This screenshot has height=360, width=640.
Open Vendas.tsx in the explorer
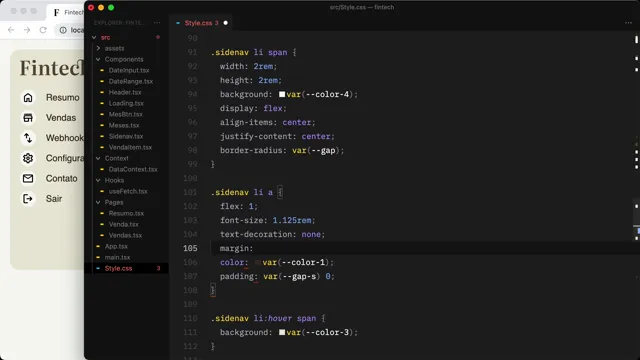(x=125, y=236)
